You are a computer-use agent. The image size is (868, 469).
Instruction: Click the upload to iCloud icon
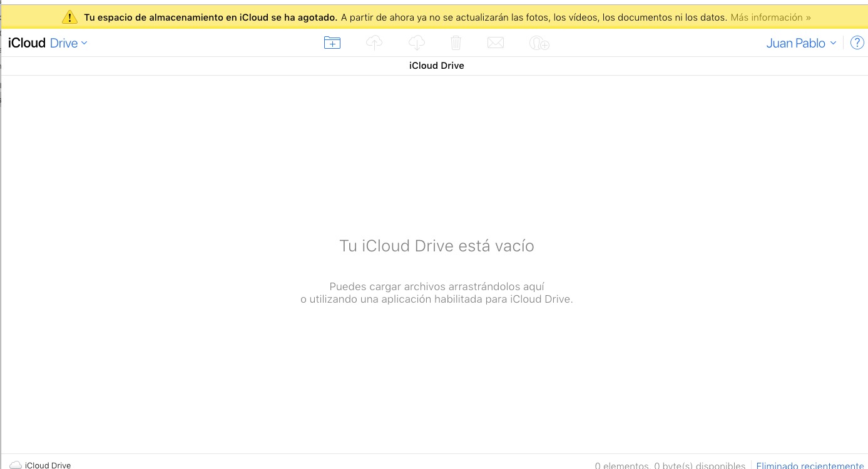pos(374,43)
